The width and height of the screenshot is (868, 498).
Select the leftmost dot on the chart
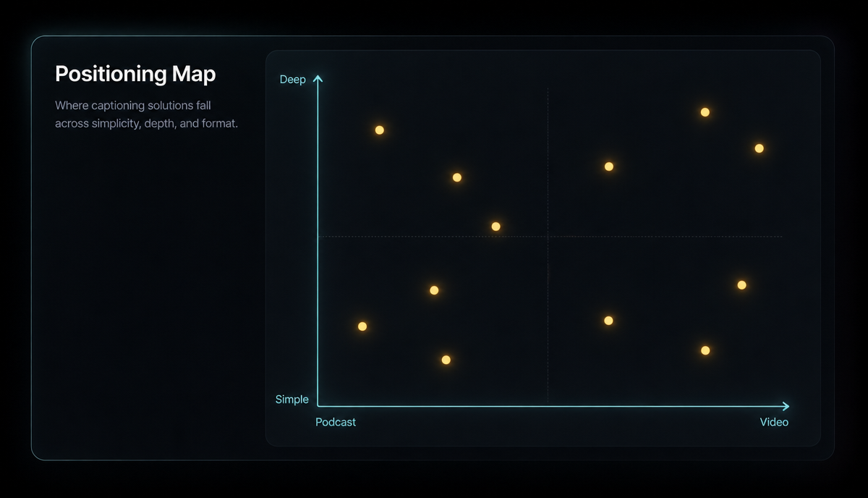pyautogui.click(x=362, y=326)
